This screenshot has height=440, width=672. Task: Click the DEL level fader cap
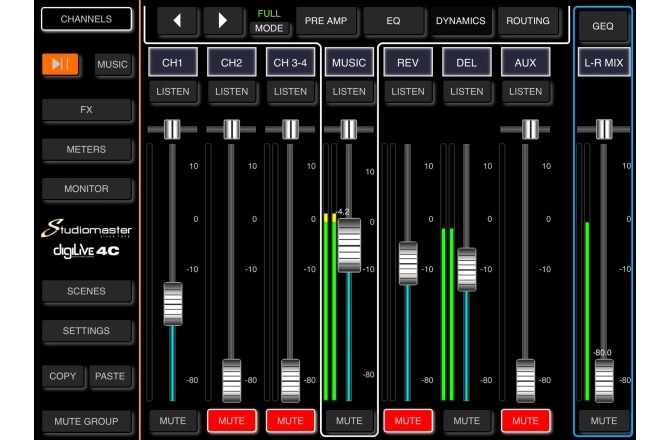click(467, 269)
